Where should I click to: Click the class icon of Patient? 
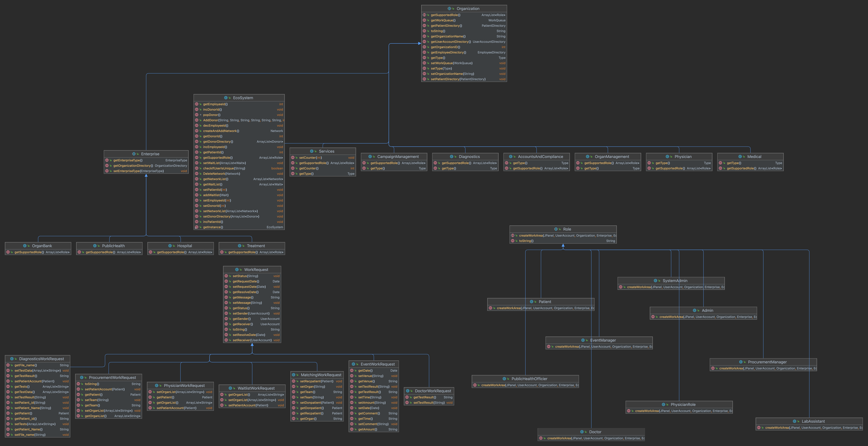532,302
